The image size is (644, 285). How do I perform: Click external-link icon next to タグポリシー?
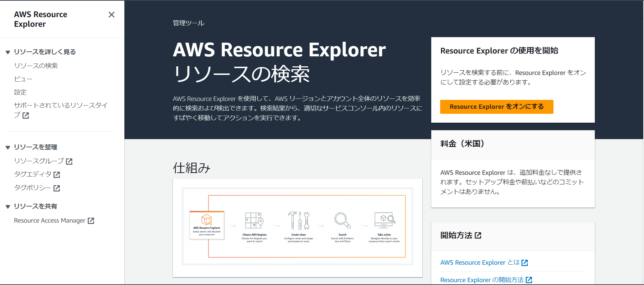point(57,188)
